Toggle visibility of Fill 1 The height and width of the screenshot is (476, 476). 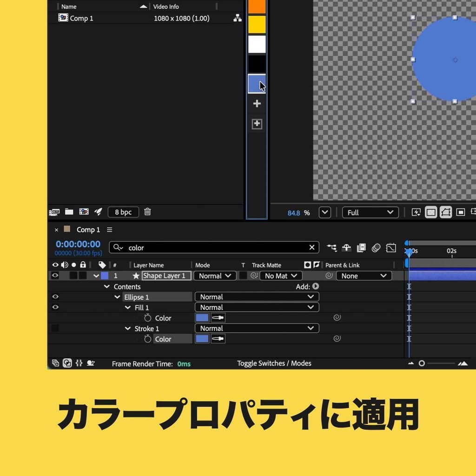coord(55,307)
